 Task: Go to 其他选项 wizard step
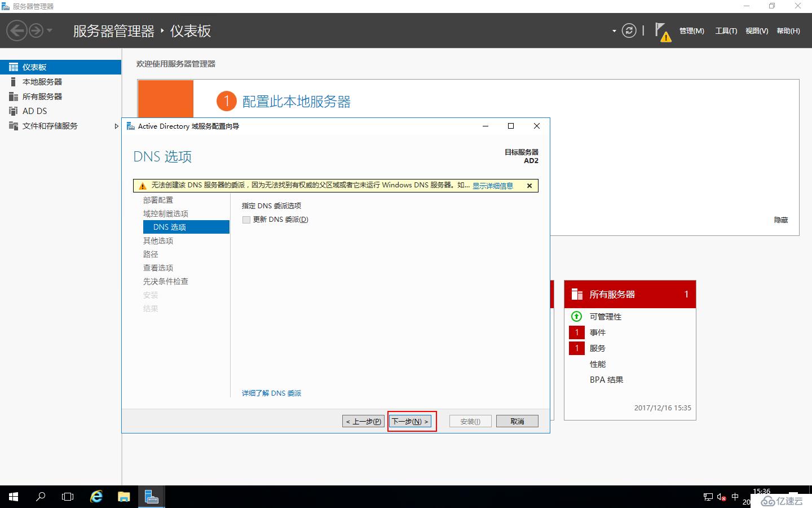coord(158,241)
